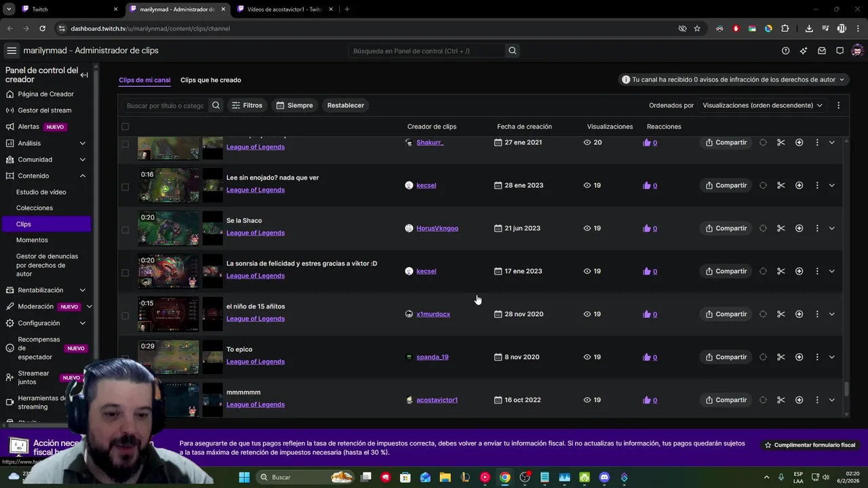Edit clip scissors icon for Se la Shaco
The image size is (868, 488).
pyautogui.click(x=781, y=228)
